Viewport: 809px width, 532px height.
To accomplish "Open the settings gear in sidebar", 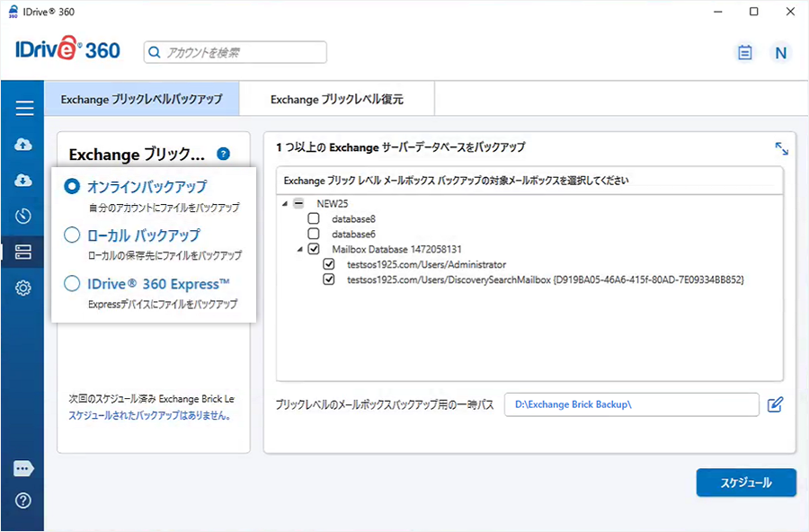I will coord(24,288).
